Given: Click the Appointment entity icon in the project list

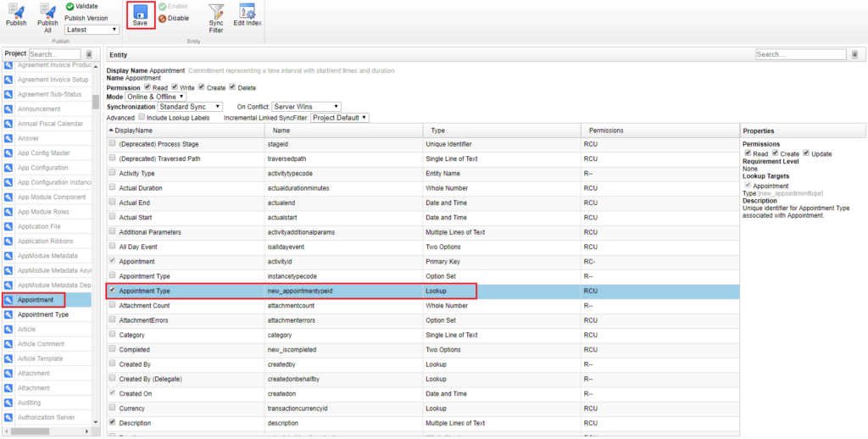Looking at the screenshot, I should (x=8, y=299).
